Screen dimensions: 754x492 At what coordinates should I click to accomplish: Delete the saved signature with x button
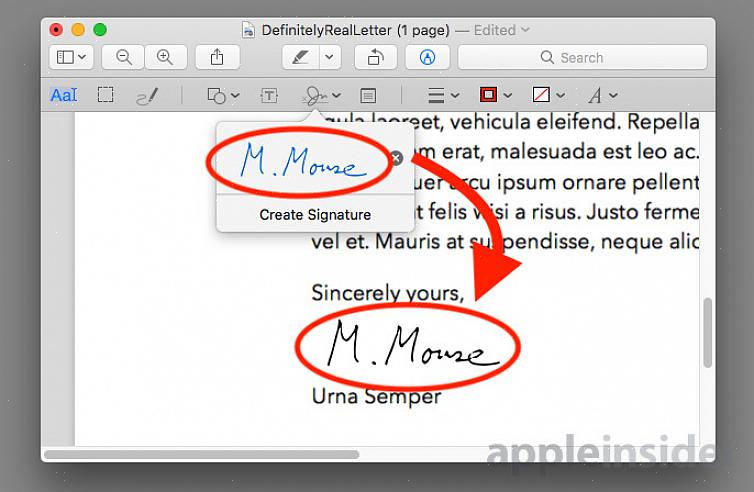(396, 158)
